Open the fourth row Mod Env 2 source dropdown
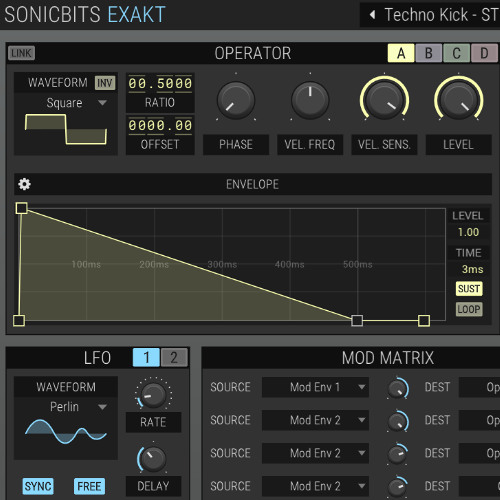The height and width of the screenshot is (500, 500). pos(315,486)
